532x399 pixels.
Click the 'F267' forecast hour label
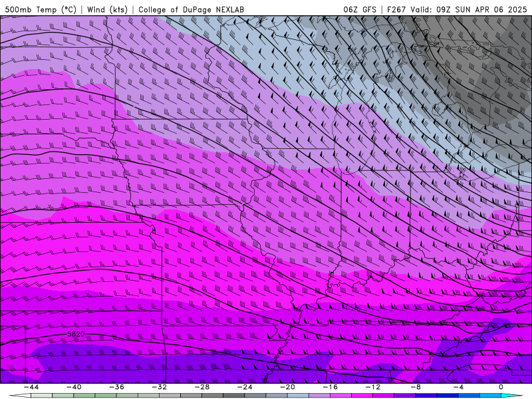pos(396,9)
